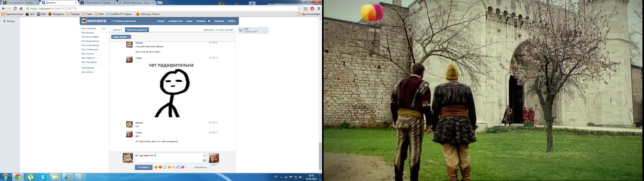This screenshot has width=644, height=181.
Task: Expand the Tube bookmarks folder
Action: [87, 14]
